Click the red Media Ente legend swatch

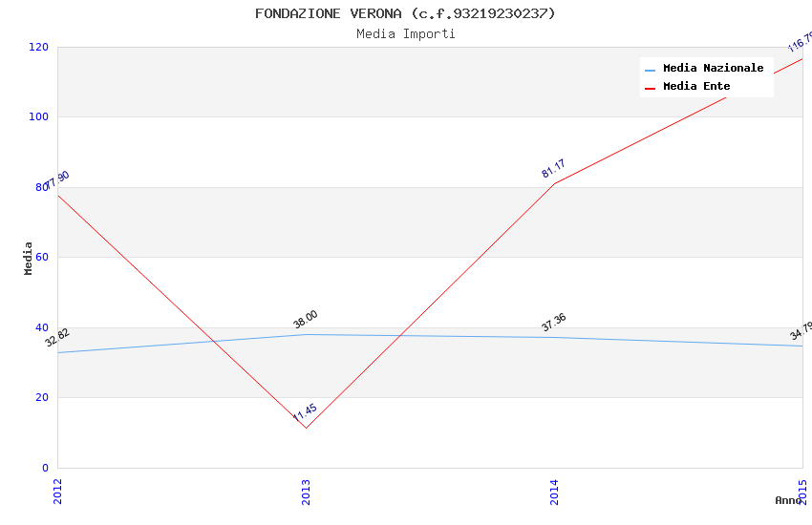(651, 87)
